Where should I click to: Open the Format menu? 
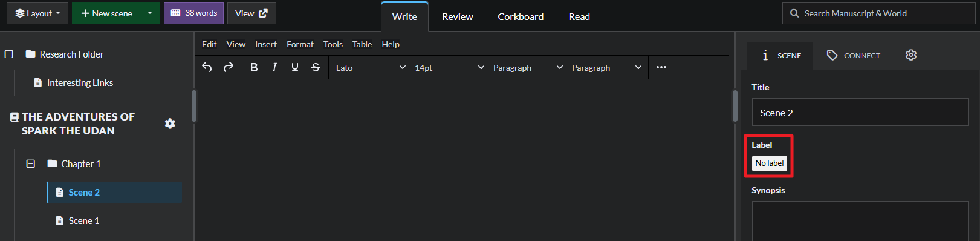(300, 44)
